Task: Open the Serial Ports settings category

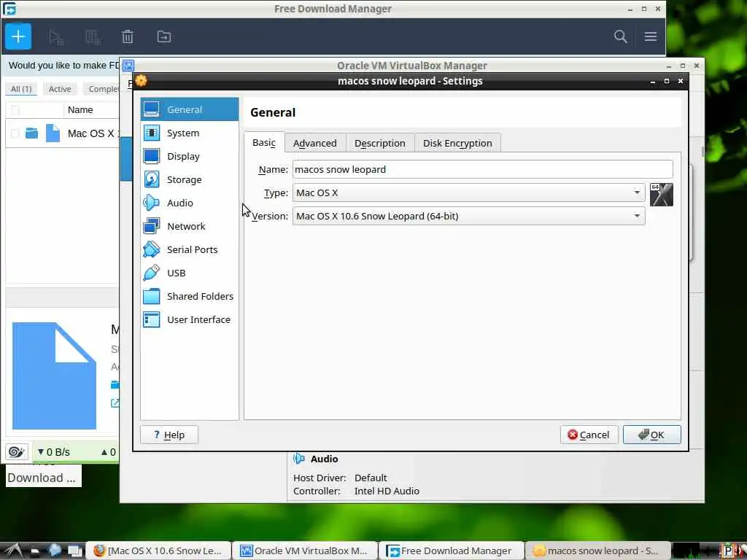Action: pos(189,249)
